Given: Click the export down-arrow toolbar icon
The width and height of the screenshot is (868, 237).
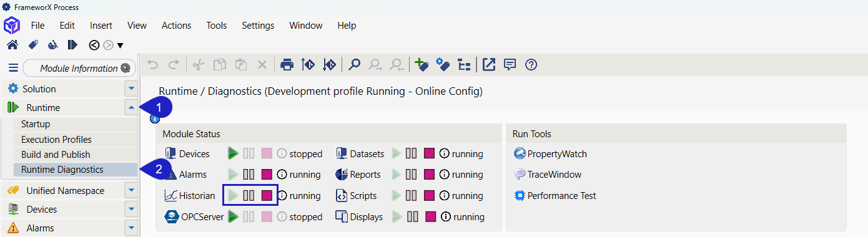Looking at the screenshot, I should [x=329, y=64].
